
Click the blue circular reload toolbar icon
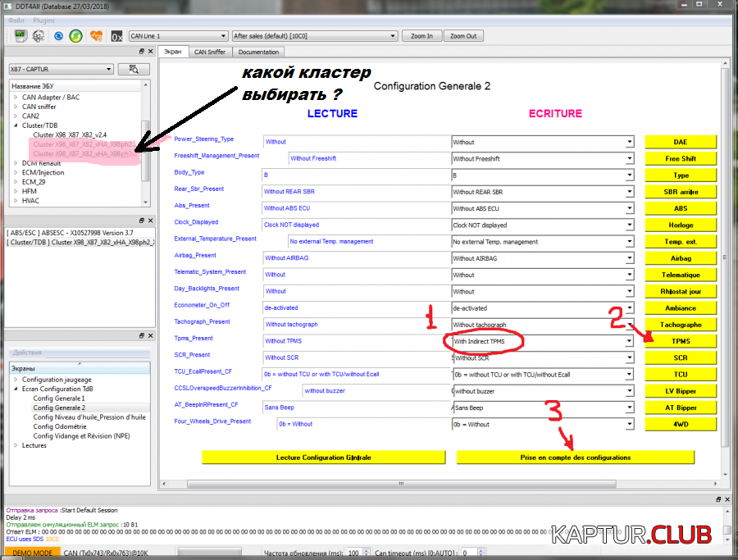[x=58, y=36]
